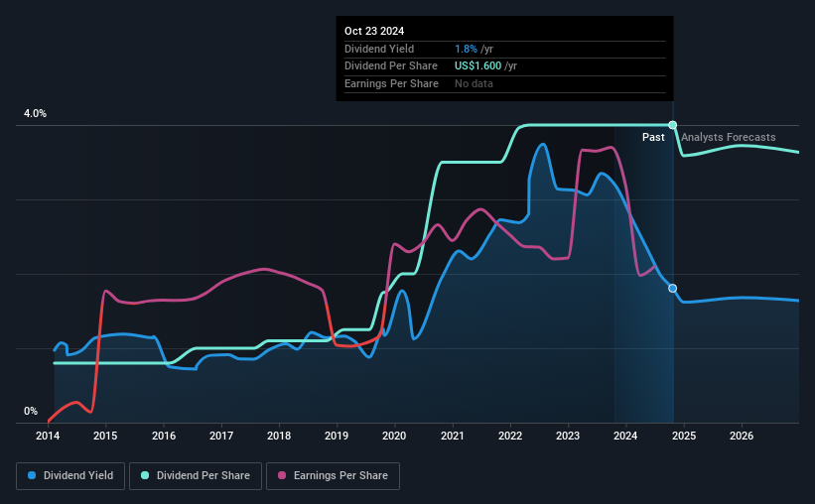Toggle the Dividend Yield legend series
The height and width of the screenshot is (504, 815).
pyautogui.click(x=70, y=476)
